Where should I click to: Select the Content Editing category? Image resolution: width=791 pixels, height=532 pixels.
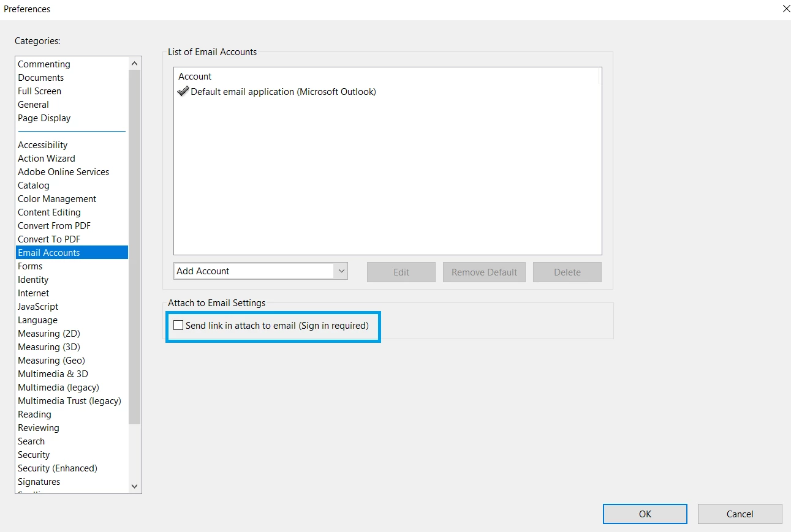point(49,212)
